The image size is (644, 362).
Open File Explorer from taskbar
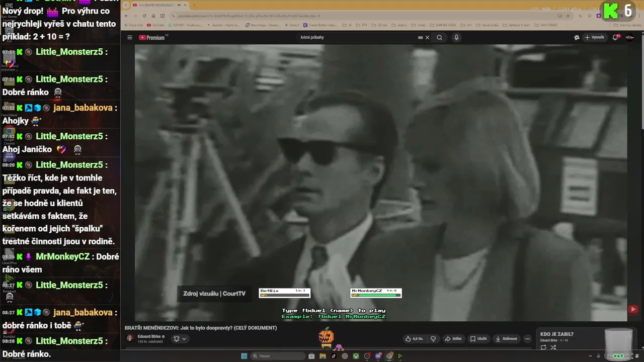coord(323,356)
